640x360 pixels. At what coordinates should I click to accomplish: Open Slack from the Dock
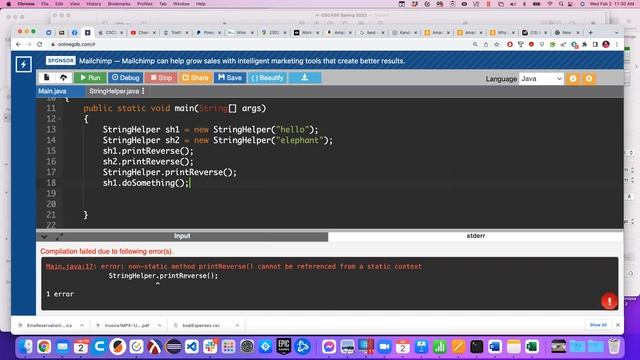[x=210, y=347]
